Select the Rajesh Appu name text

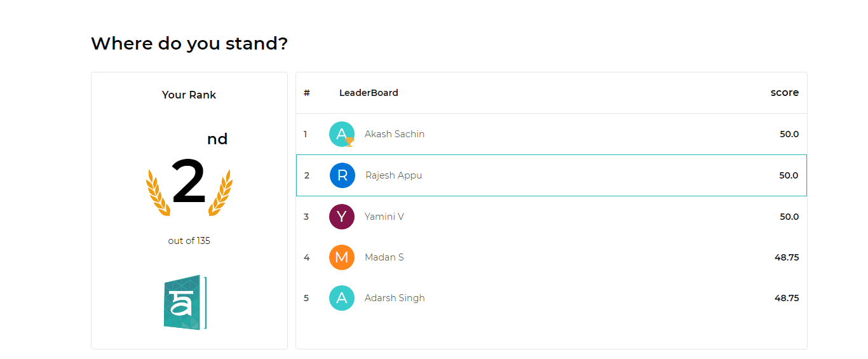pos(393,175)
